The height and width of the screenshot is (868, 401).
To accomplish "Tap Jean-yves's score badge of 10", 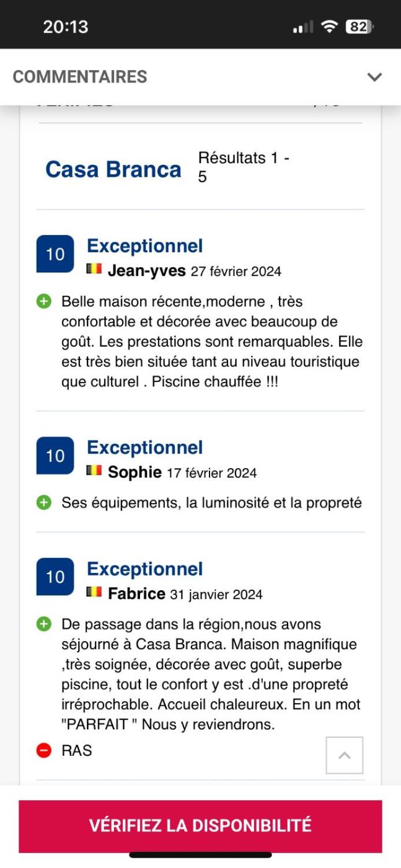I will tap(55, 254).
